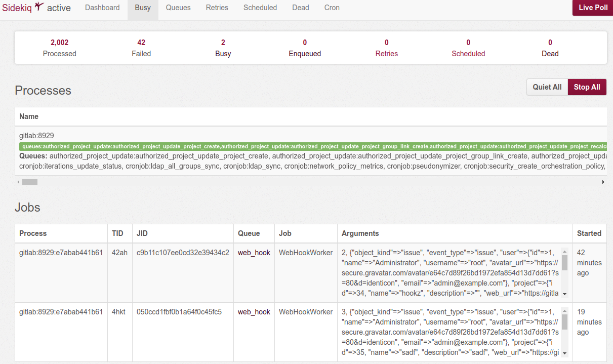Click the processes horizontal scrollbar thumb
The image size is (613, 364).
click(x=30, y=182)
